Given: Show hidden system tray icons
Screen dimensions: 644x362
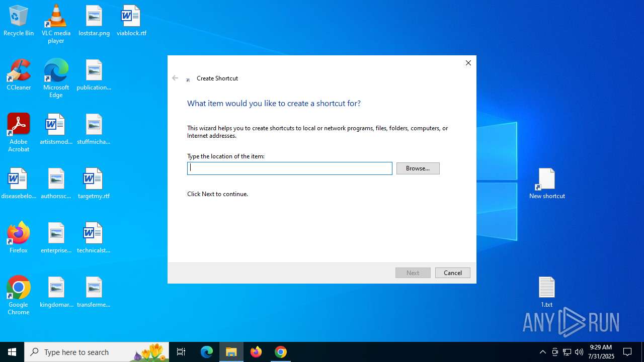Looking at the screenshot, I should point(543,352).
